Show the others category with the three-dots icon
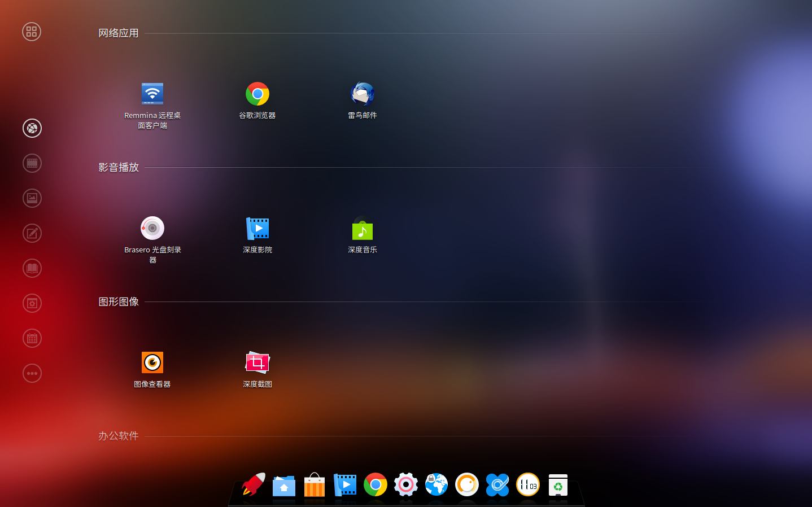This screenshot has width=812, height=507. click(x=32, y=373)
